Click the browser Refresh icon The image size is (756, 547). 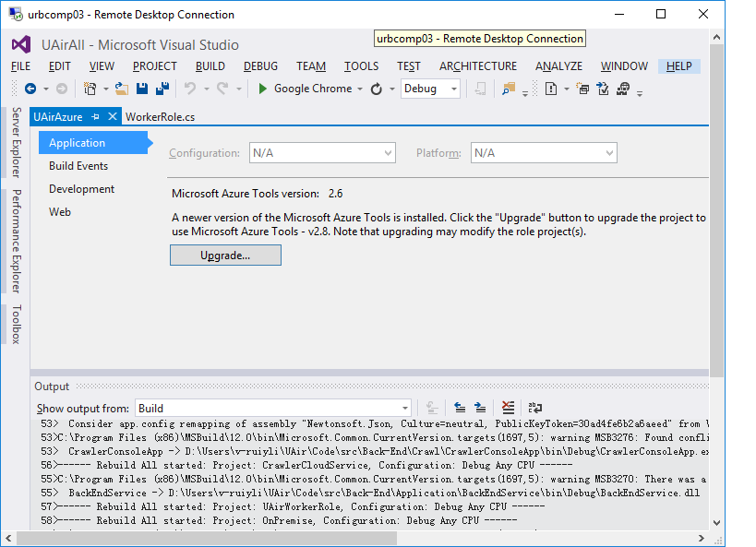[377, 89]
